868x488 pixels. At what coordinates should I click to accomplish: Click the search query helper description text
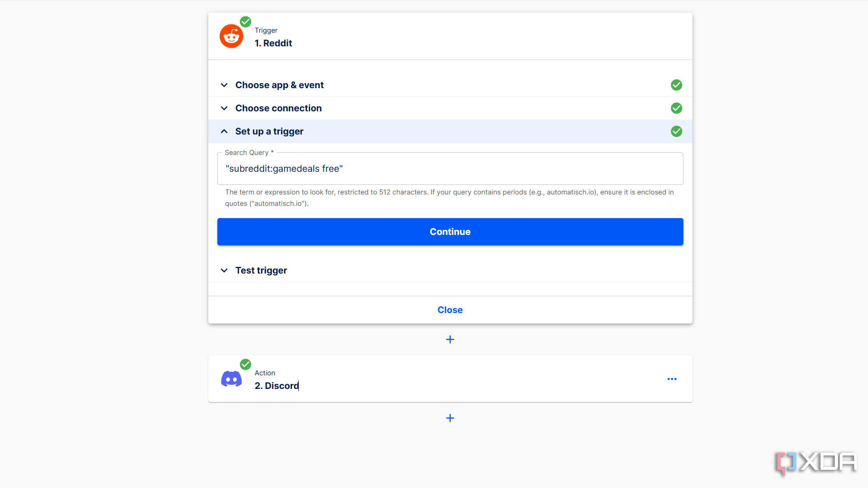pos(449,198)
